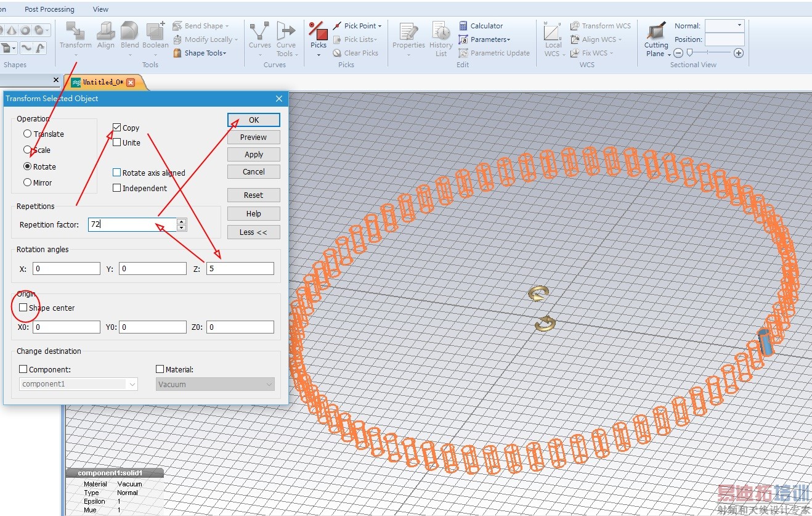Uncheck the Copy checkbox
This screenshot has height=516, width=812.
pos(117,128)
